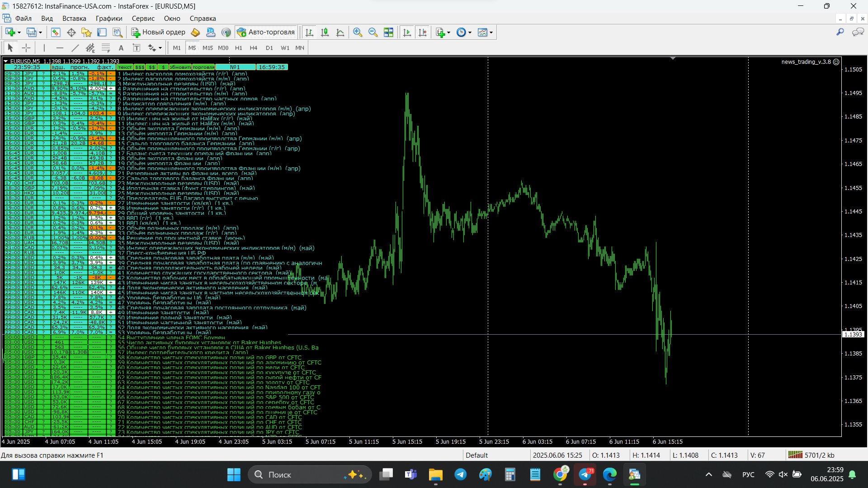Select the Crosshair cursor tool
Image resolution: width=868 pixels, height=488 pixels.
(26, 48)
